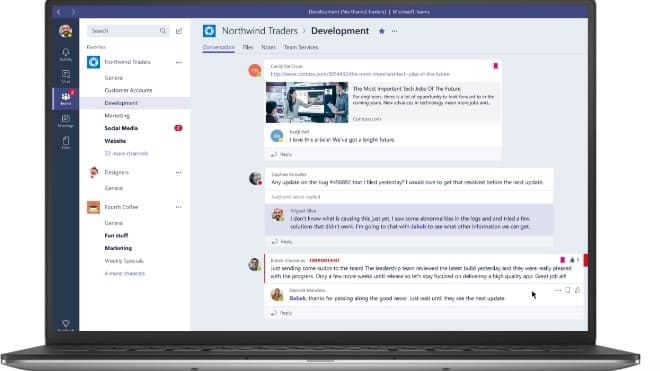Open the Social Media channel
Image resolution: width=660 pixels, height=371 pixels.
point(121,128)
